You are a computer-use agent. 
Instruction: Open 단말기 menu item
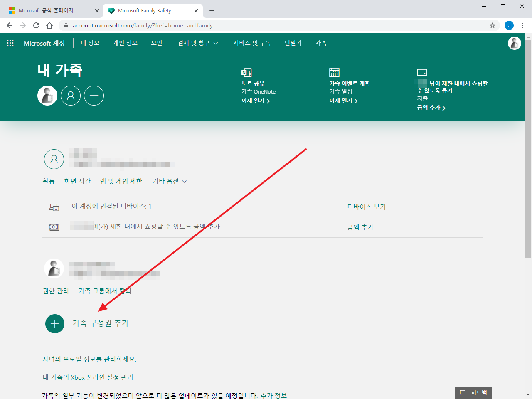click(293, 43)
